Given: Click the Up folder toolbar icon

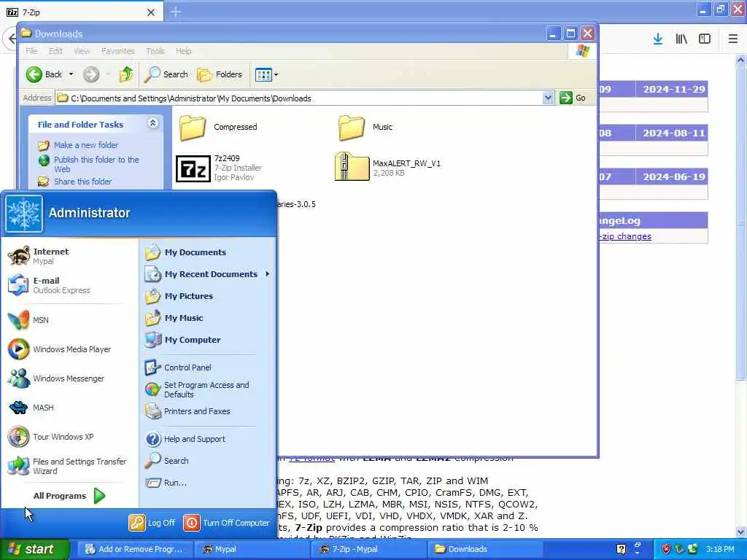Looking at the screenshot, I should click(126, 74).
